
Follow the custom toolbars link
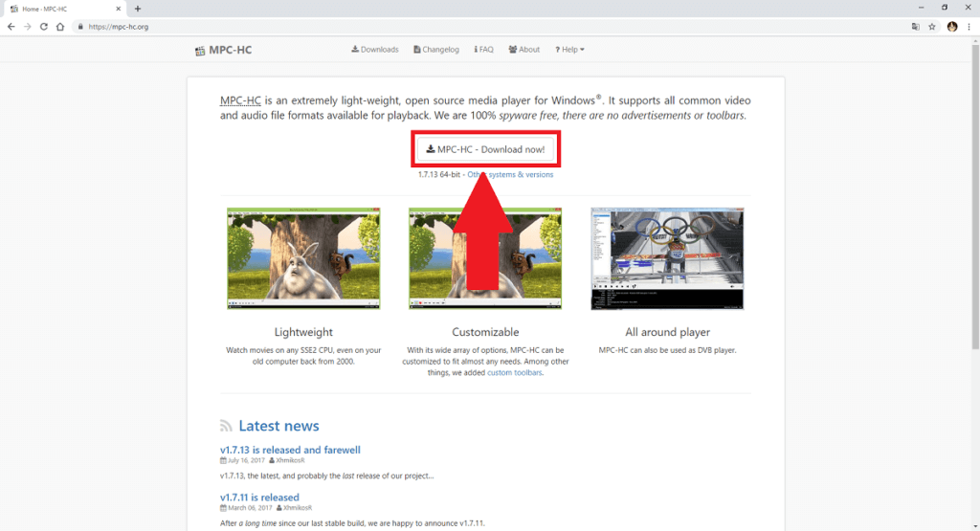click(x=514, y=372)
